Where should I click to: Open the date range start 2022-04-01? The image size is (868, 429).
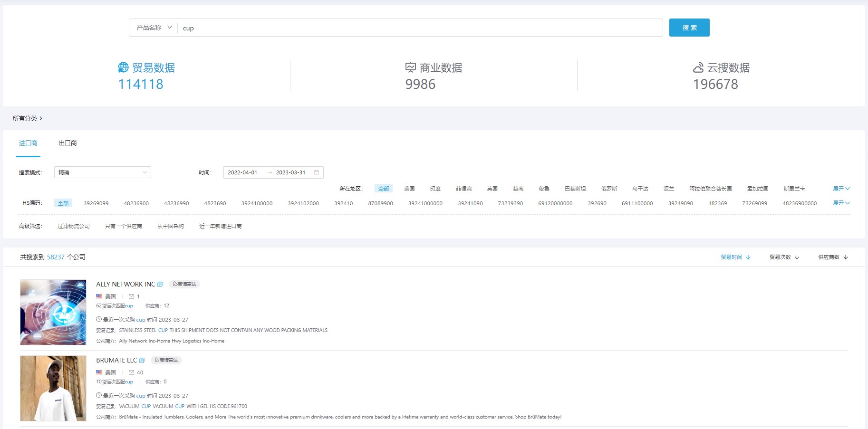tap(242, 172)
